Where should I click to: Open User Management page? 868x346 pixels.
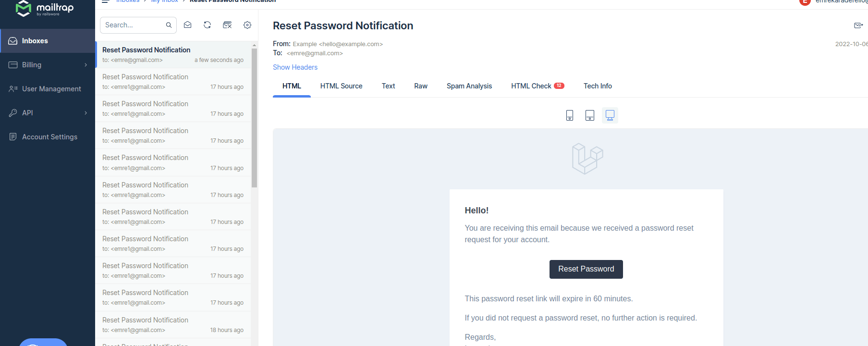coord(48,89)
